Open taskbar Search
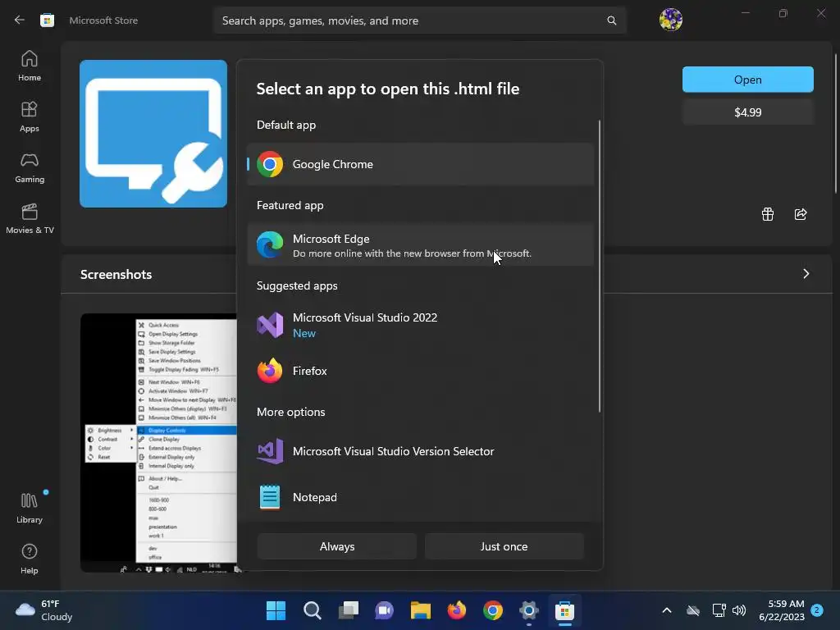Image resolution: width=840 pixels, height=630 pixels. click(312, 610)
